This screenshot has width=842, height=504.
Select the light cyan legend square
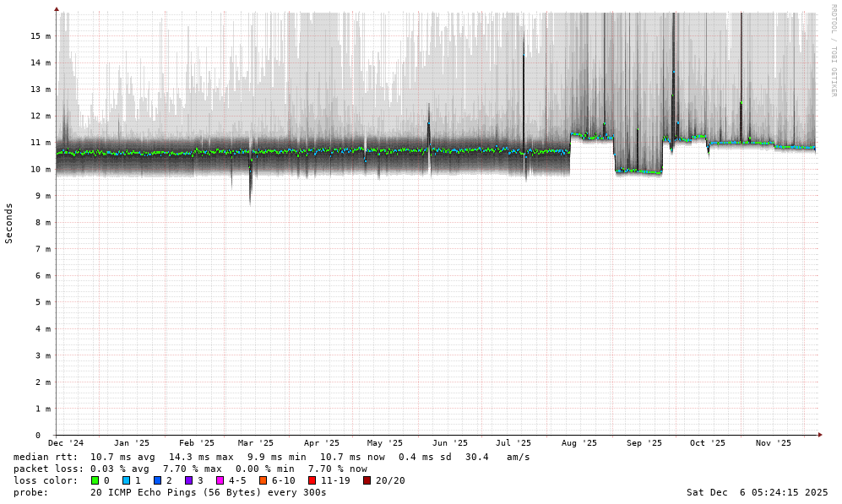pyautogui.click(x=126, y=480)
